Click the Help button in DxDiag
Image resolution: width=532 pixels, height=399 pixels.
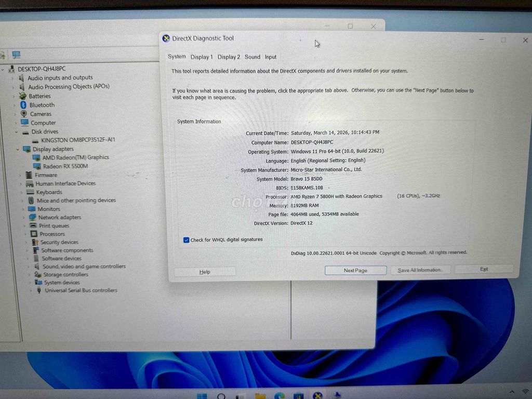pos(205,272)
